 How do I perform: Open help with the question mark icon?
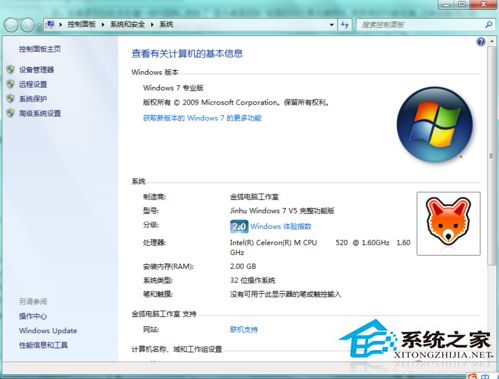coord(481,42)
